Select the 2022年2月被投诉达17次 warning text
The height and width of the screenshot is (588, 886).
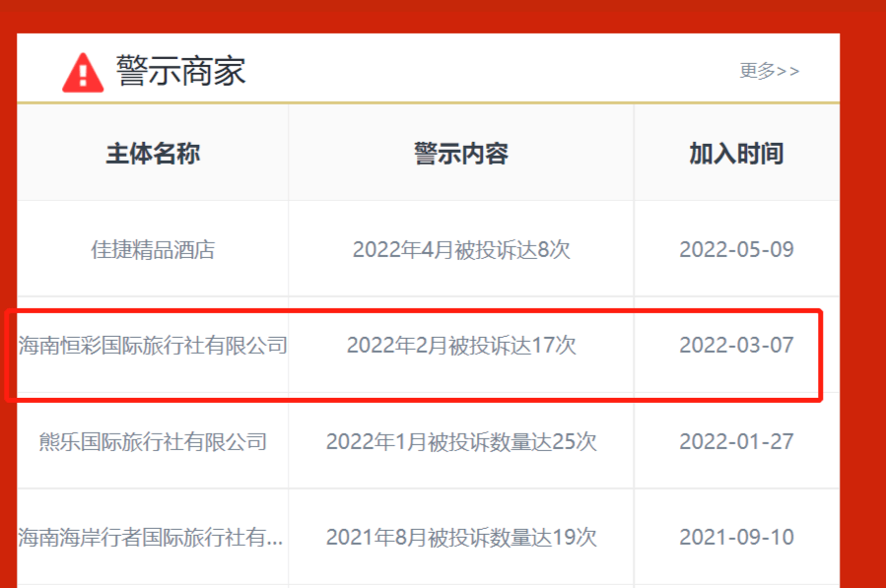[x=461, y=346]
